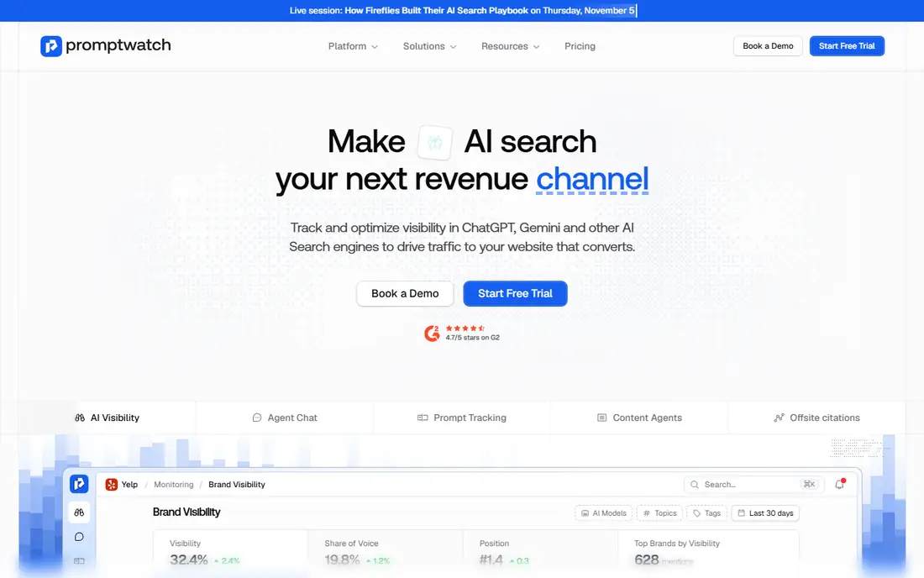Click the Visibility 32.4% metric
The height and width of the screenshot is (578, 924).
click(x=188, y=560)
